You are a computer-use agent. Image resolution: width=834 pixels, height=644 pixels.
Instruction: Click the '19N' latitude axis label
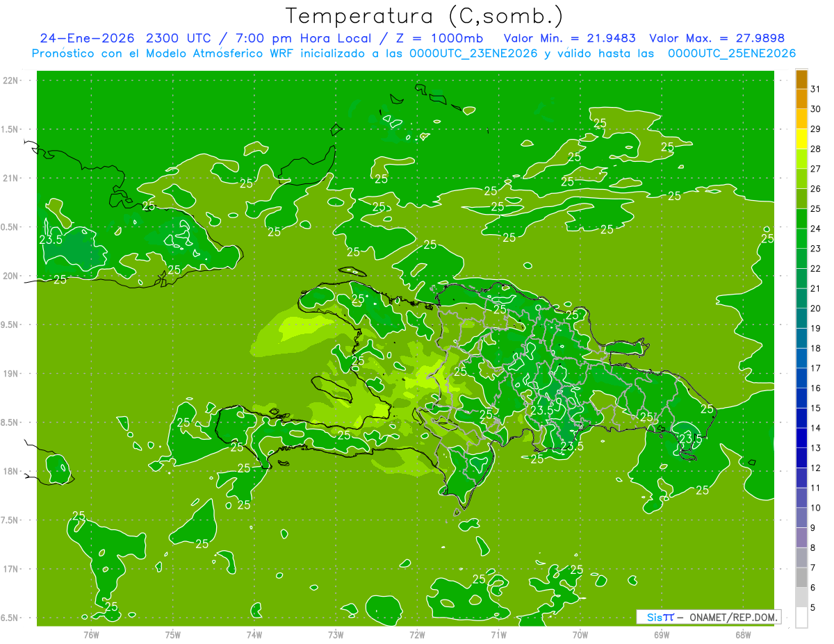click(x=10, y=374)
